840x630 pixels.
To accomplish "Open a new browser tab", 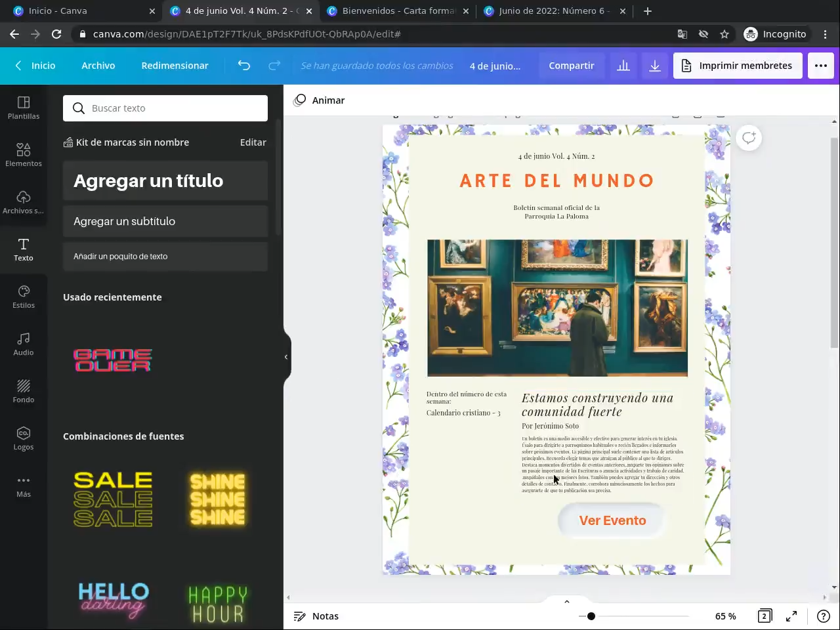I will 648,11.
